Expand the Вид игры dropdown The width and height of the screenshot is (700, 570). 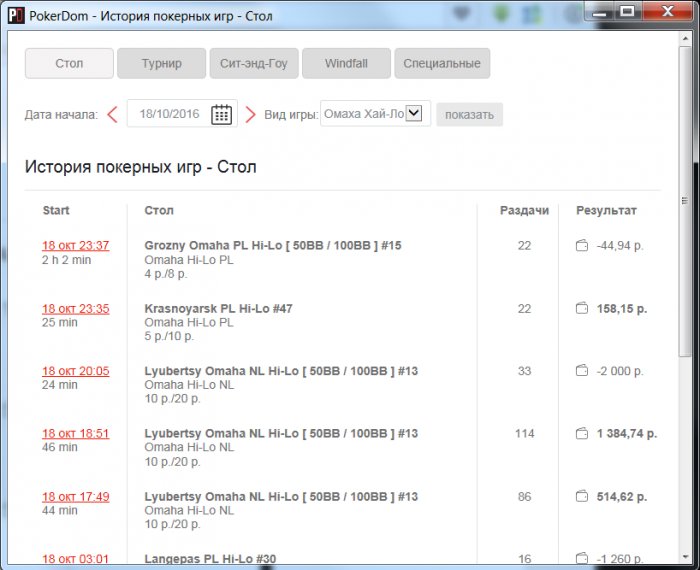coord(414,114)
